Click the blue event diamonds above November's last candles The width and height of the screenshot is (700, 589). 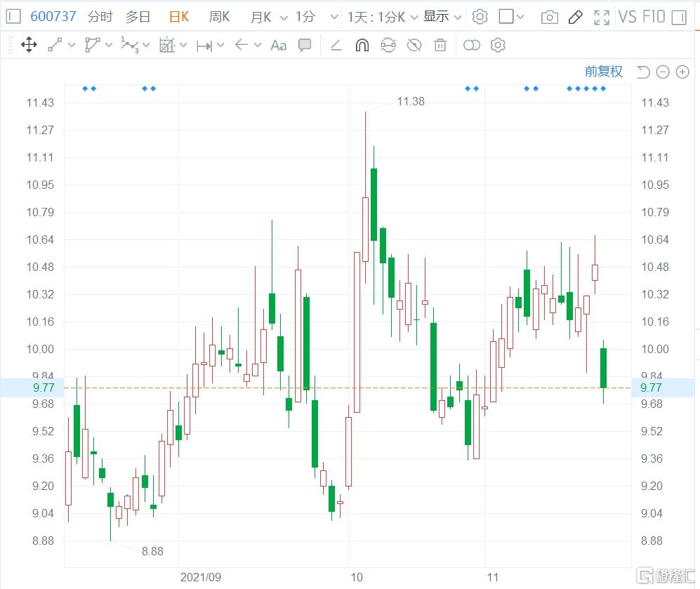click(586, 88)
